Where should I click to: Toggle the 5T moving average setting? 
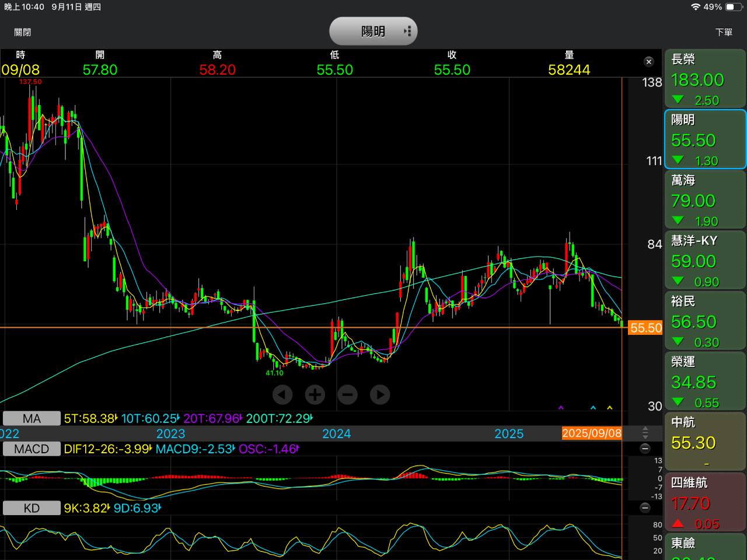click(x=91, y=418)
